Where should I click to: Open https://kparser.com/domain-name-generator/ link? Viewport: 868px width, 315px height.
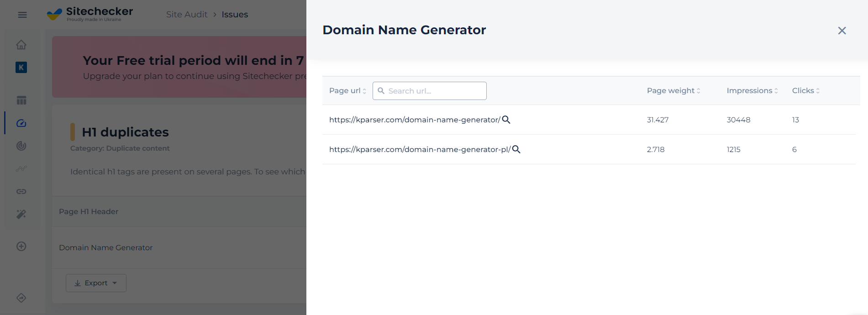tap(415, 120)
